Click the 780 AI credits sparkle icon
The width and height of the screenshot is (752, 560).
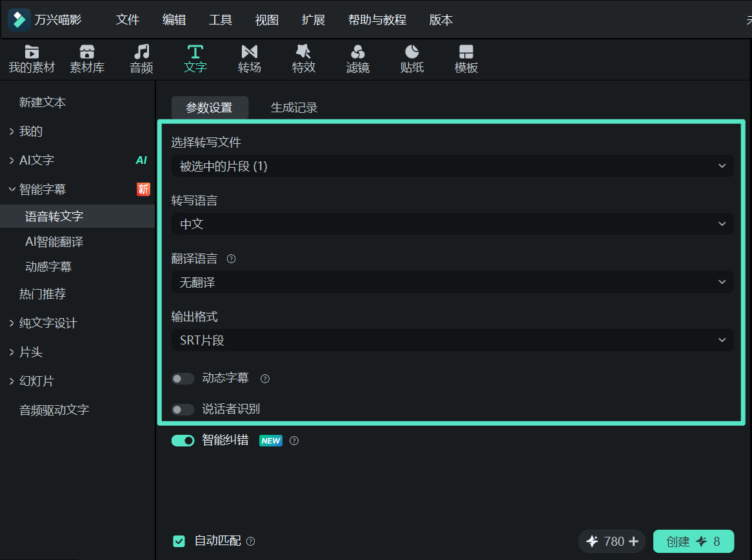click(592, 541)
